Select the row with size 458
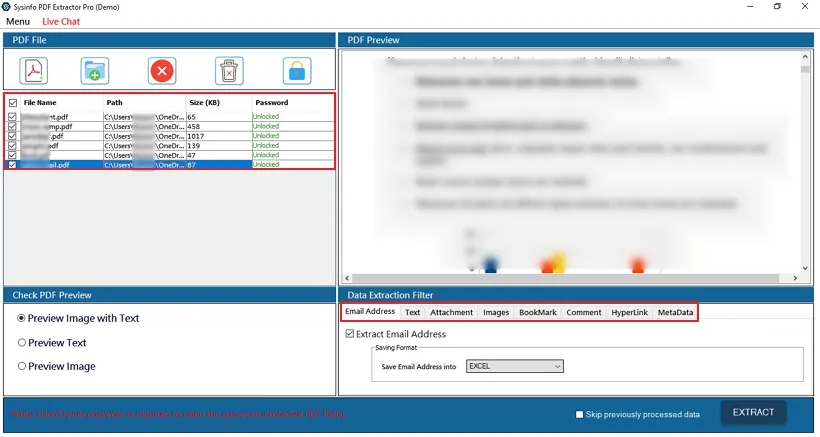The width and height of the screenshot is (820, 437). (170, 126)
